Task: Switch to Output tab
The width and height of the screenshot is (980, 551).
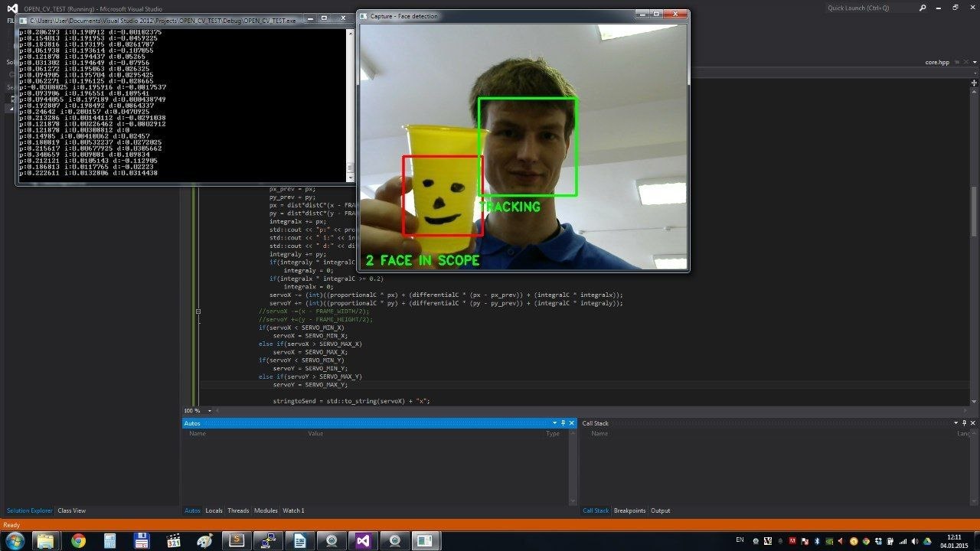Action: click(660, 510)
